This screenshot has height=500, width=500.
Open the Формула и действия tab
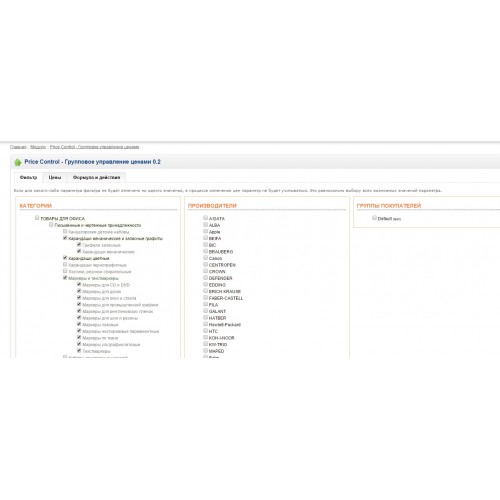(96, 177)
